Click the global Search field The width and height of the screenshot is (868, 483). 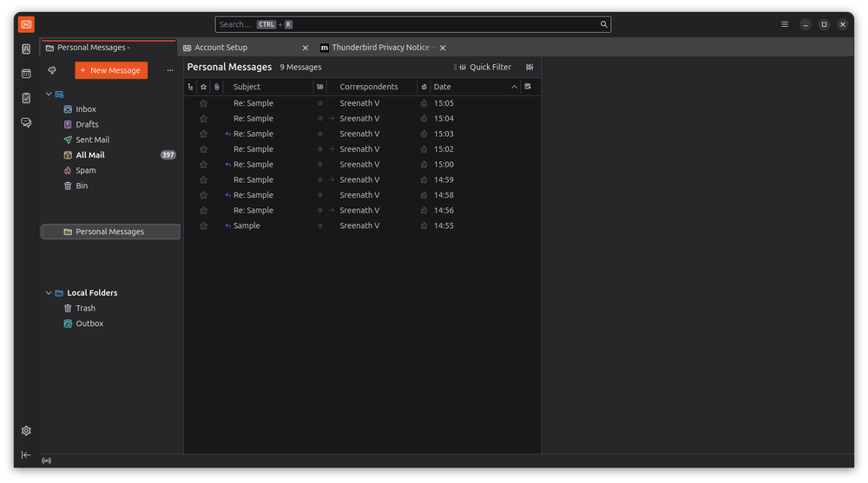click(x=412, y=24)
